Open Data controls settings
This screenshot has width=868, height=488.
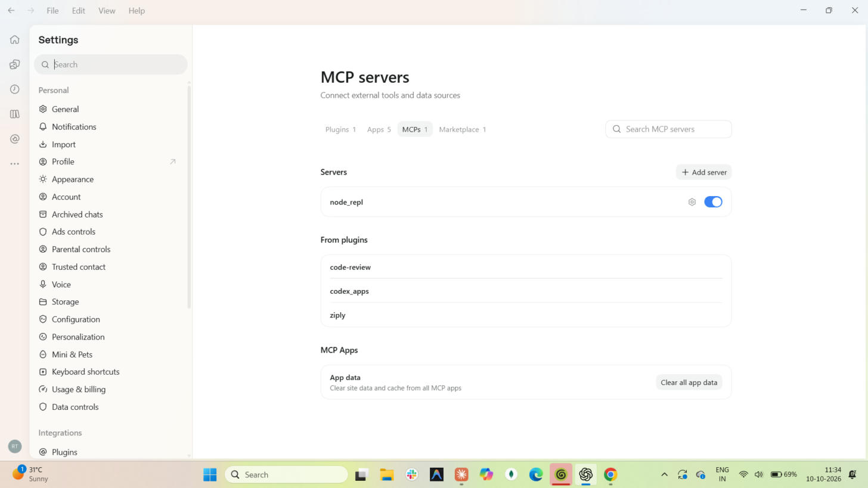[x=111, y=407]
